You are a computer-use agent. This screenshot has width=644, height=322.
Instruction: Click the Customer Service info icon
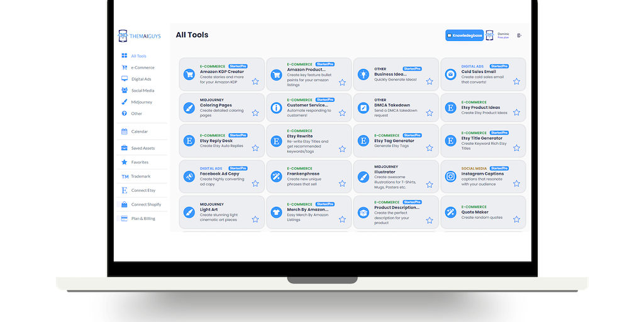[x=276, y=108]
